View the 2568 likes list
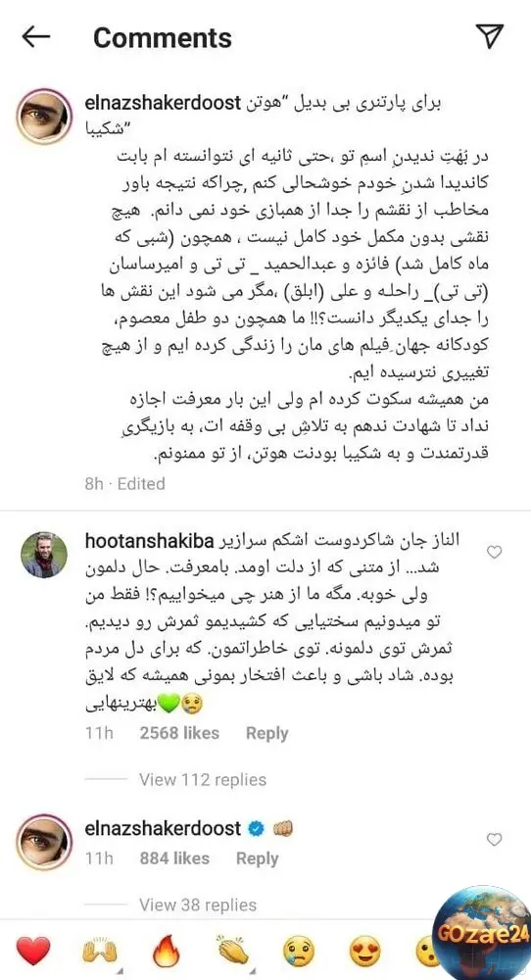The image size is (531, 980). pos(179,733)
